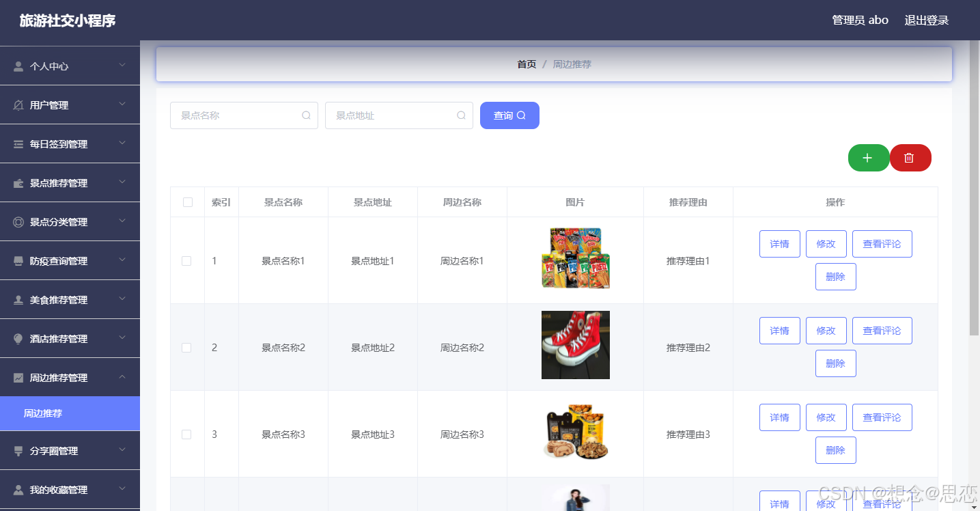Click the chart icon beside 周边推荐管理

(18, 378)
